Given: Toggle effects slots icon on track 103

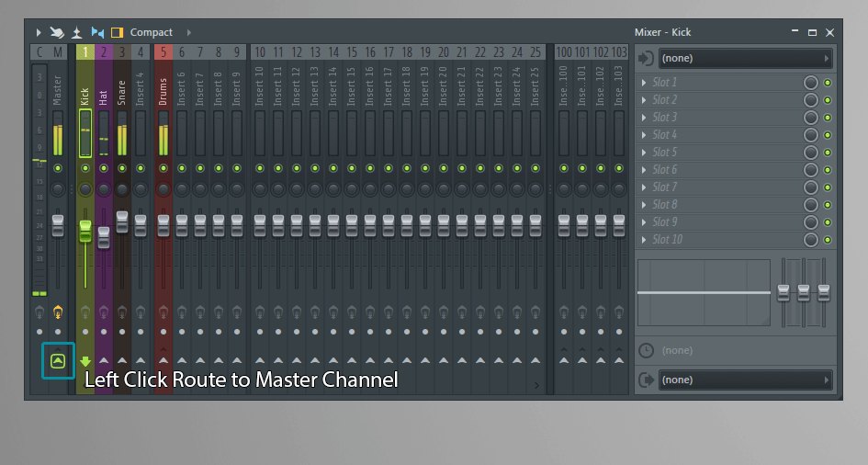Looking at the screenshot, I should point(619,312).
